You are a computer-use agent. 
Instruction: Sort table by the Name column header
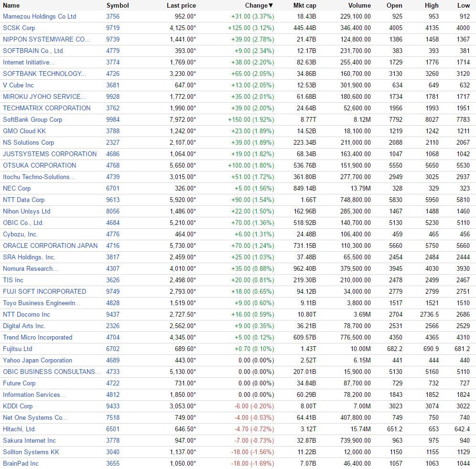[x=11, y=5]
